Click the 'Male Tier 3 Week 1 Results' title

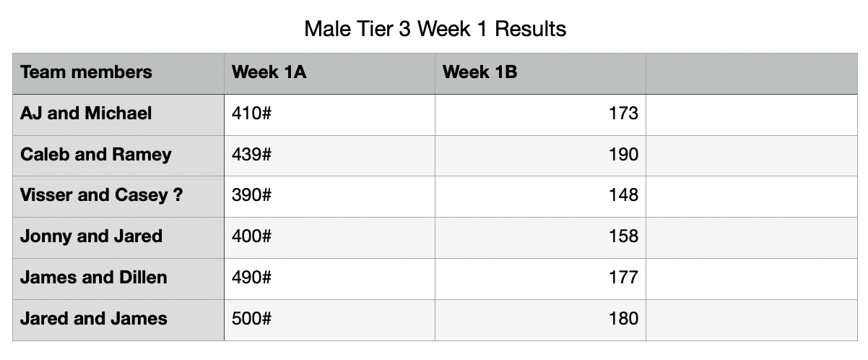[x=435, y=29]
